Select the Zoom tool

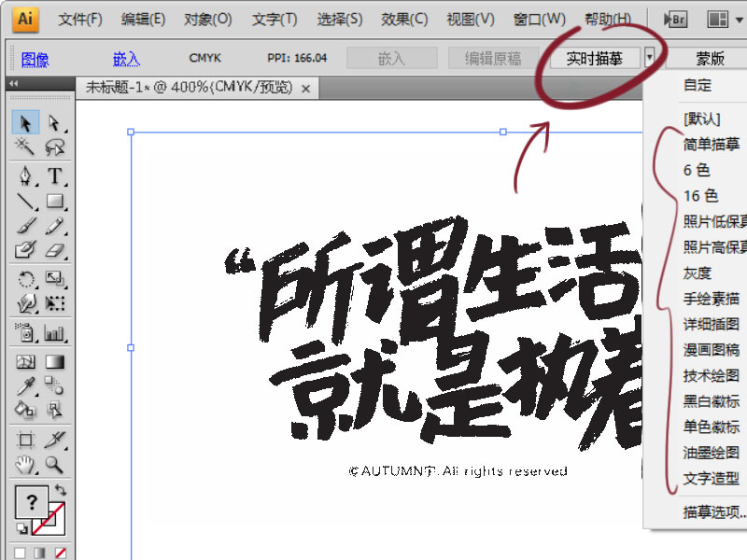point(54,464)
